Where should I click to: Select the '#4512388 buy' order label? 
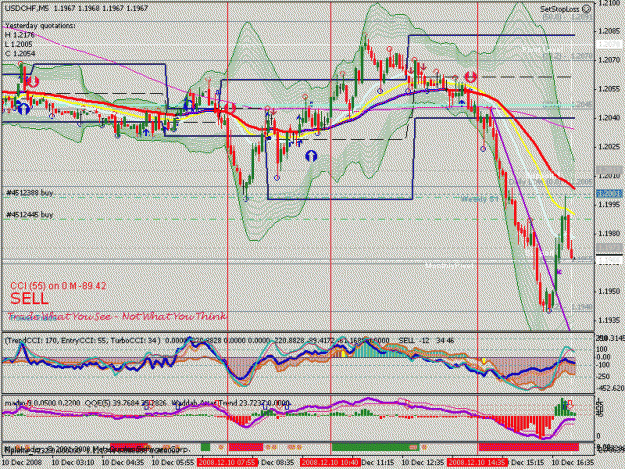(x=30, y=193)
